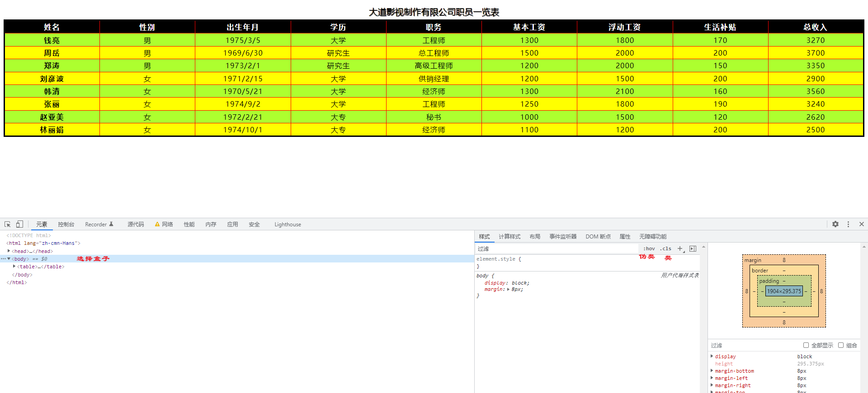Click the name cell 刘彦波
The image size is (868, 393).
[x=52, y=79]
